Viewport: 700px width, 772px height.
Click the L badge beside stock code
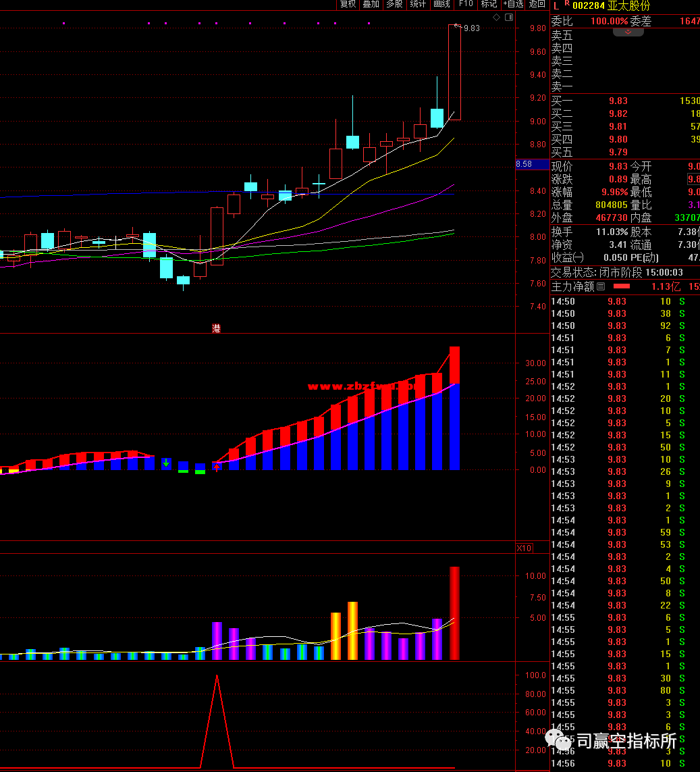point(556,5)
